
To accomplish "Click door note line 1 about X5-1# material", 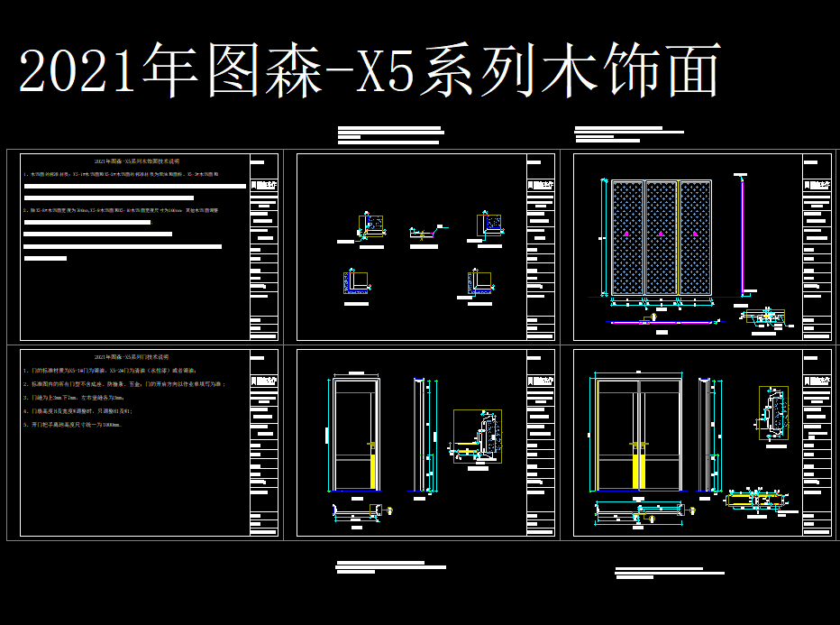I will coord(110,371).
